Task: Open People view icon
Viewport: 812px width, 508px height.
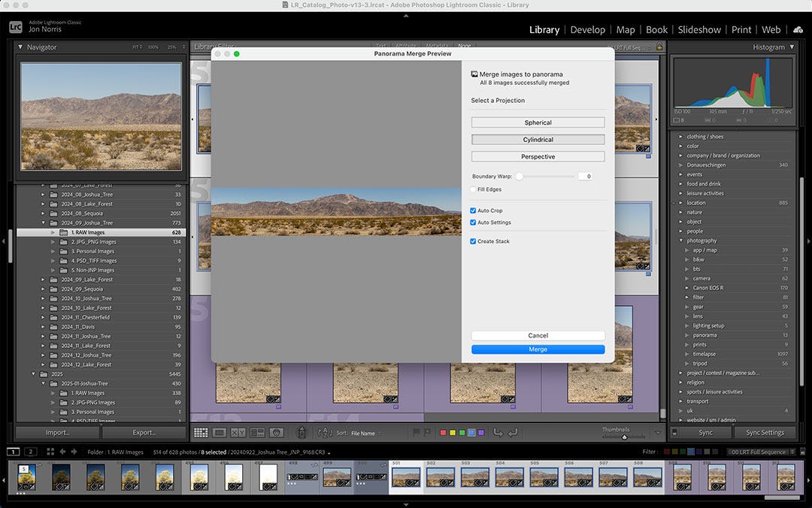Action: (276, 433)
